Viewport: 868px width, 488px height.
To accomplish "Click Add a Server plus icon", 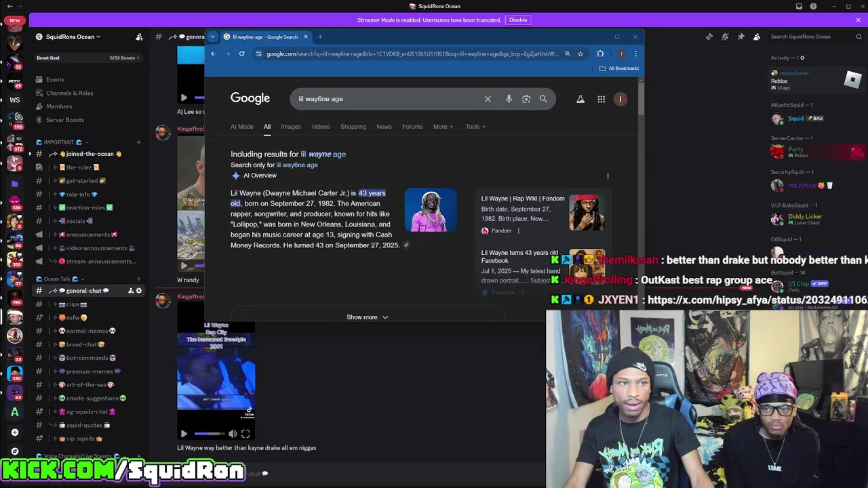I will coord(14,432).
